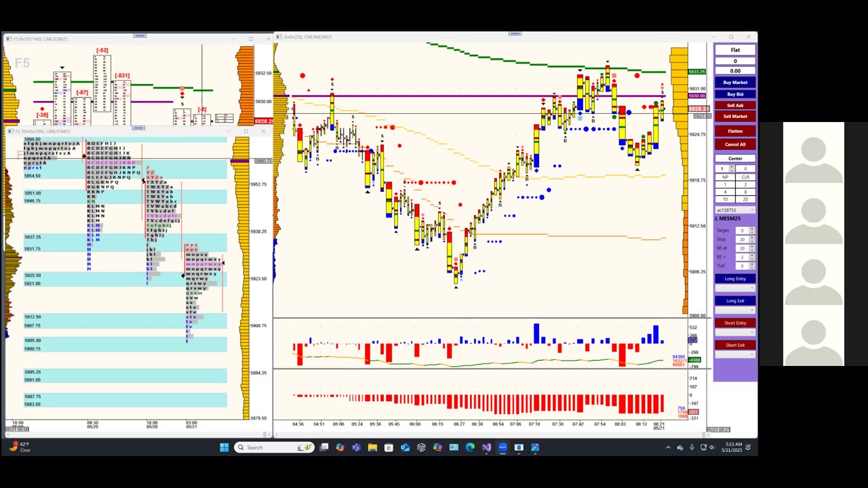
Task: Click the [-831] label in F5 chart
Action: click(122, 76)
